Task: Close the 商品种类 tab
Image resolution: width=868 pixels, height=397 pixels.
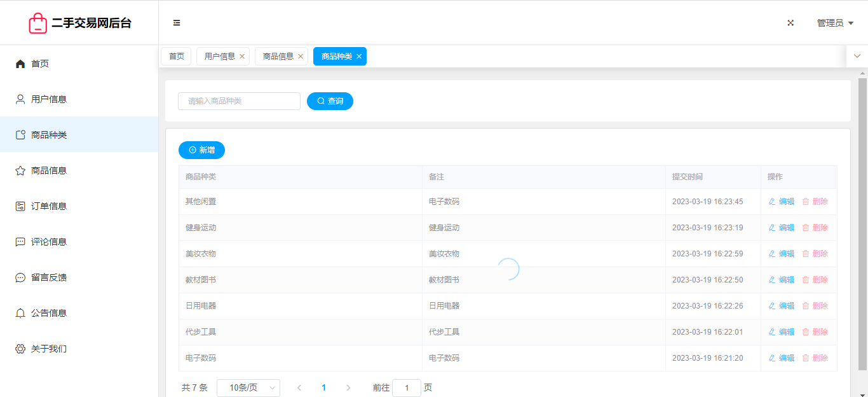Action: click(x=359, y=57)
